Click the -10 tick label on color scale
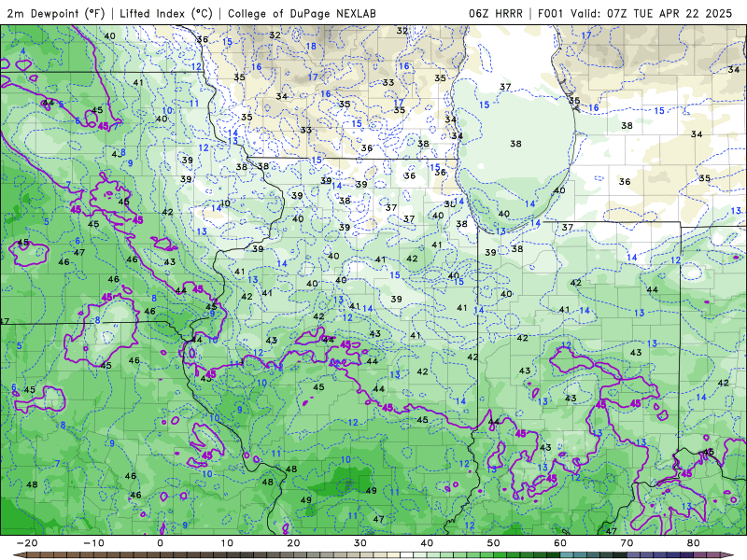This screenshot has height=560, width=747. [x=93, y=543]
